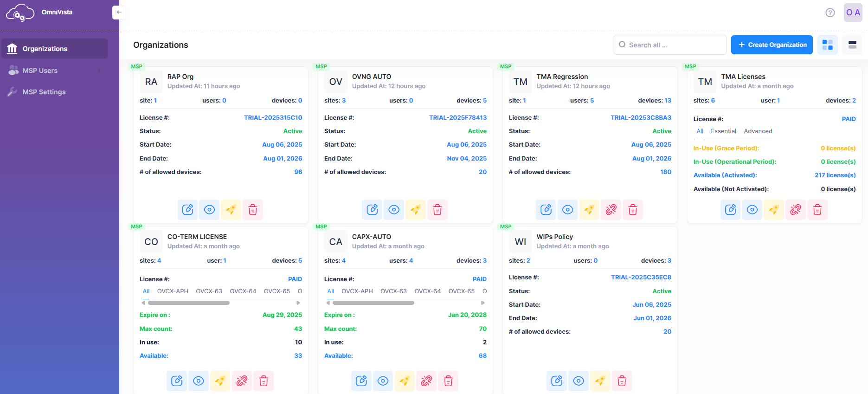Click the unlink icon on TMA Licenses card
This screenshot has width=868, height=394.
pos(796,210)
